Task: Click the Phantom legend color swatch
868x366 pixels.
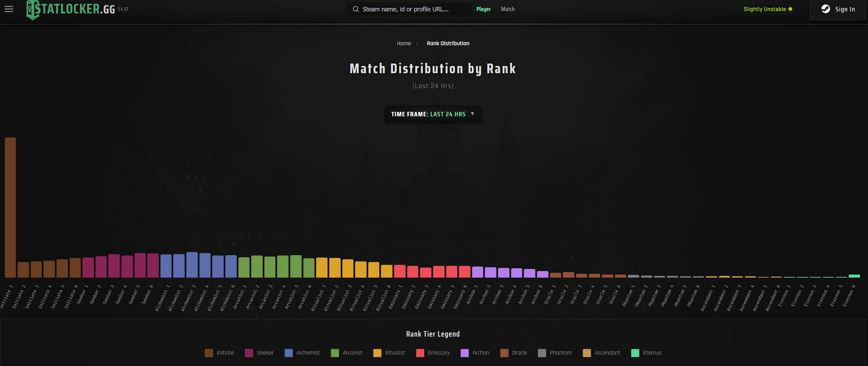Action: [x=542, y=353]
